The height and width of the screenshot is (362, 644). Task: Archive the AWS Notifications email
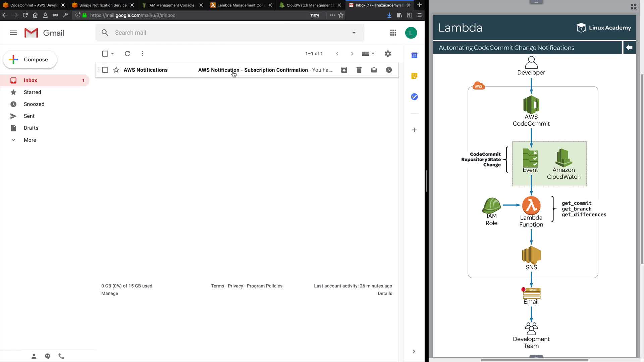[x=344, y=70]
